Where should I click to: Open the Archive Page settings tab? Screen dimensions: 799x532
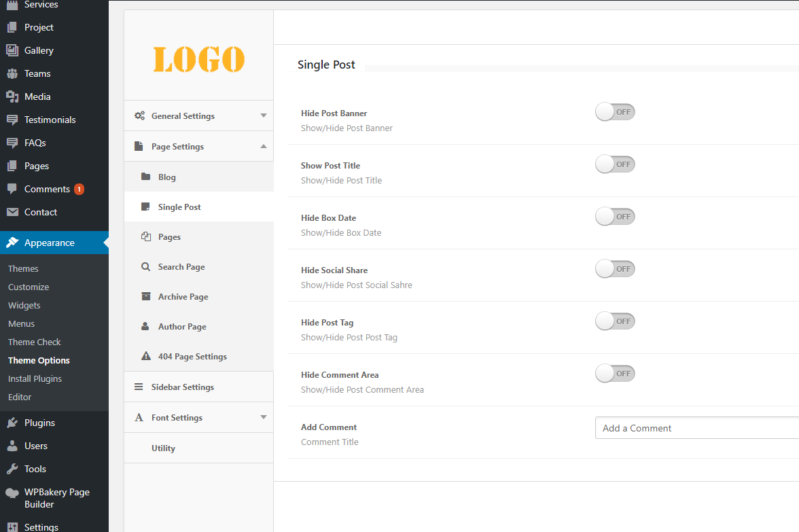[183, 297]
